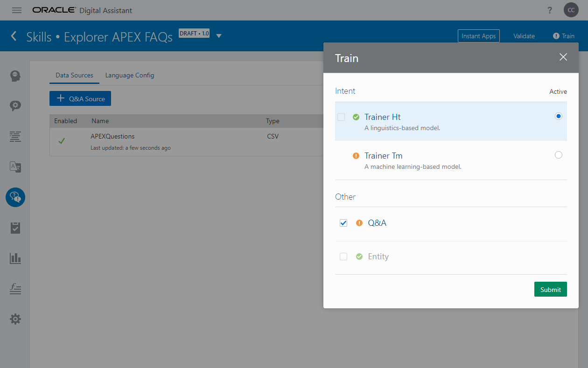The height and width of the screenshot is (368, 588).
Task: Click the CSV type cell
Action: point(273,136)
